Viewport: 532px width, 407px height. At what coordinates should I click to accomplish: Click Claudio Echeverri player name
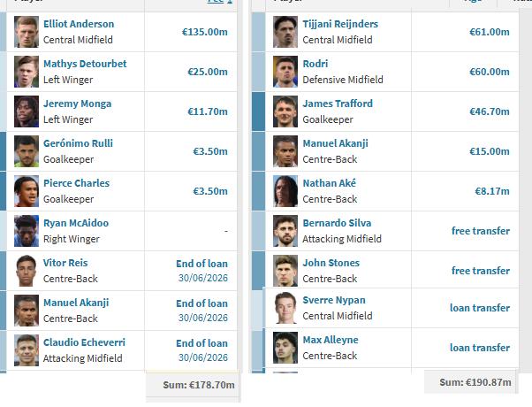click(84, 342)
